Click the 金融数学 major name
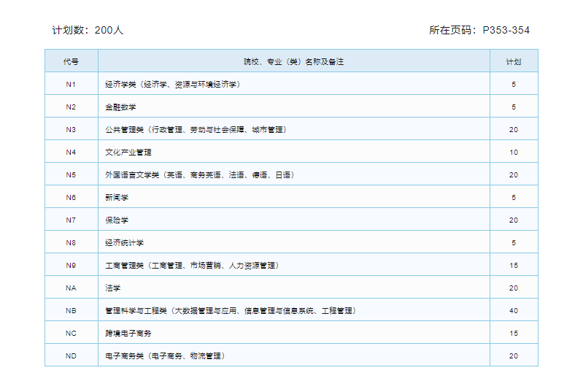 pyautogui.click(x=120, y=107)
